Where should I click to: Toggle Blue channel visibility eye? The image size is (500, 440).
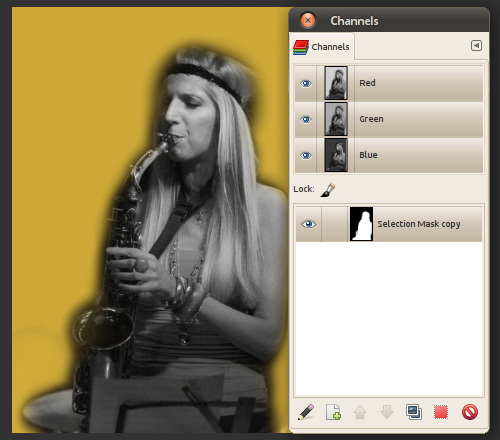(x=306, y=155)
